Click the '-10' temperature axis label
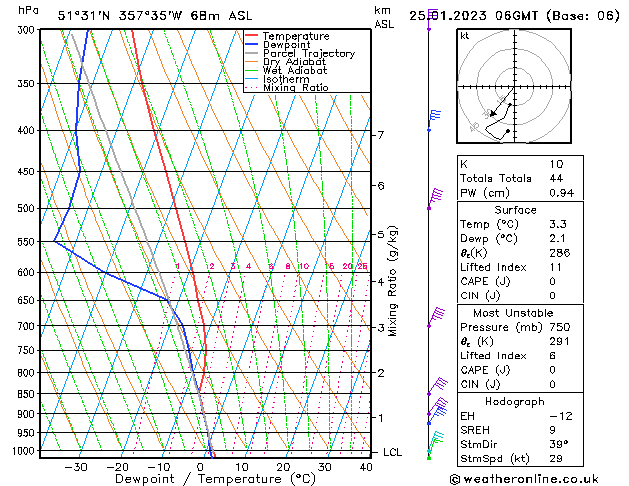Image resolution: width=629 pixels, height=486 pixels. pos(159,467)
